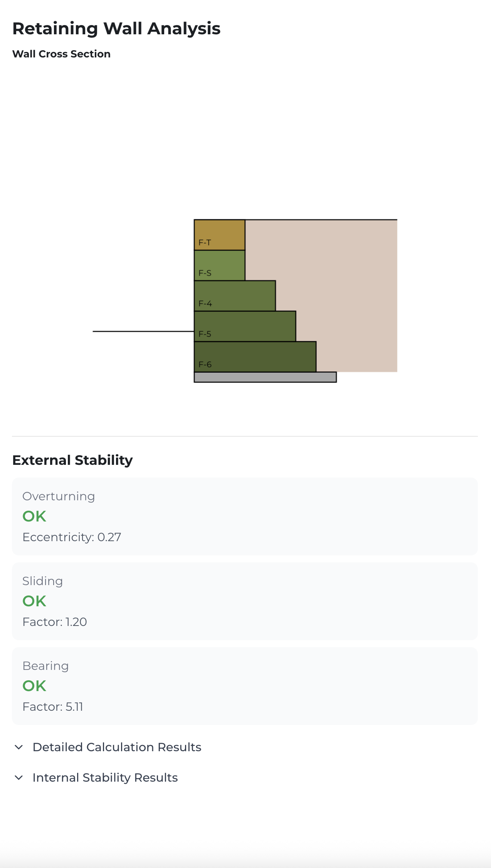This screenshot has height=868, width=491.
Task: Click the green OK status under Overturning
Action: click(34, 516)
